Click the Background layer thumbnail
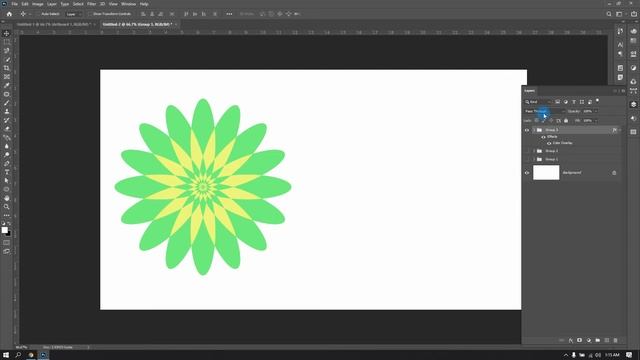 click(546, 173)
